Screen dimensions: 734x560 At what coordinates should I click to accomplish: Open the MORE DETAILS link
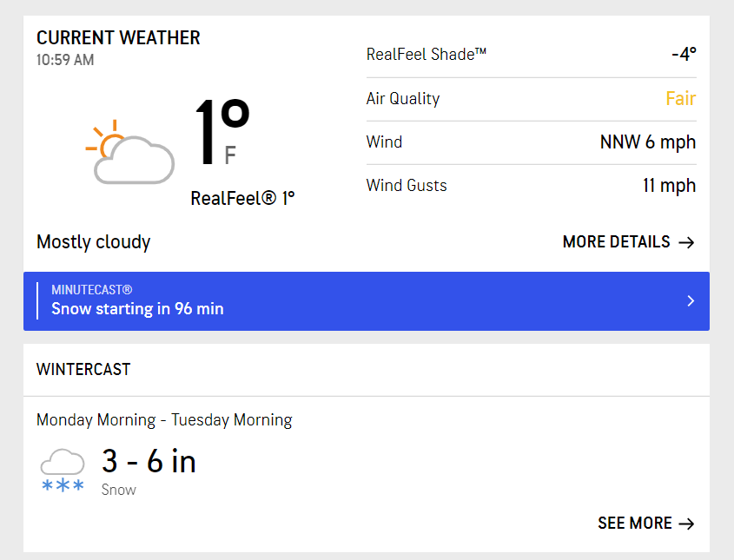point(629,242)
